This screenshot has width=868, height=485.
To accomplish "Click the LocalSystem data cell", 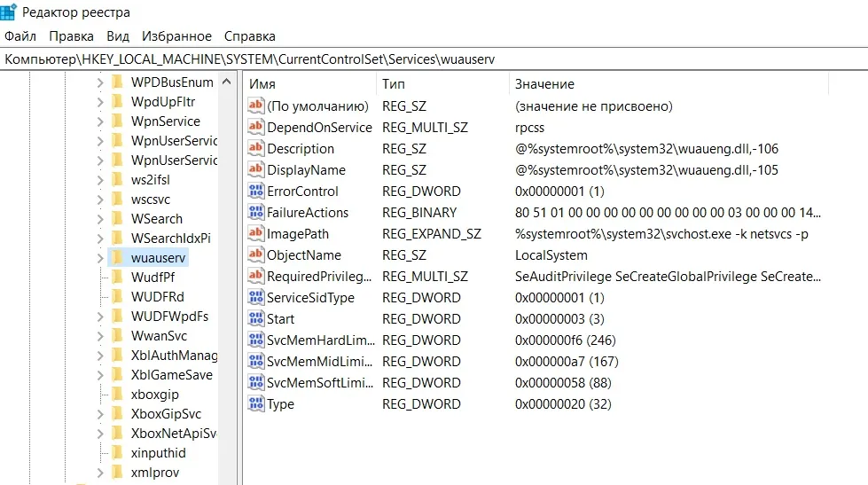I will click(551, 255).
